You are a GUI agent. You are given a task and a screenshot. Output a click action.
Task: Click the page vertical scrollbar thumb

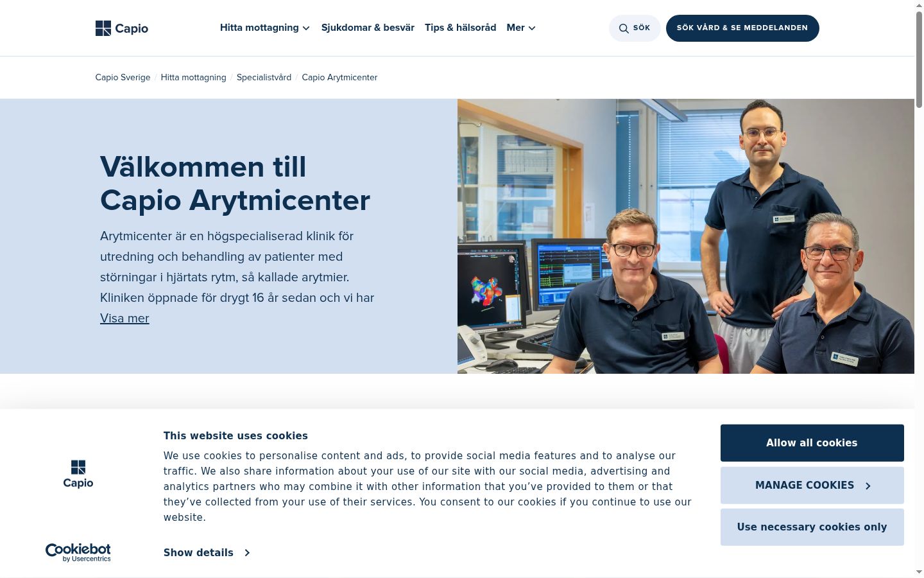pos(919,59)
